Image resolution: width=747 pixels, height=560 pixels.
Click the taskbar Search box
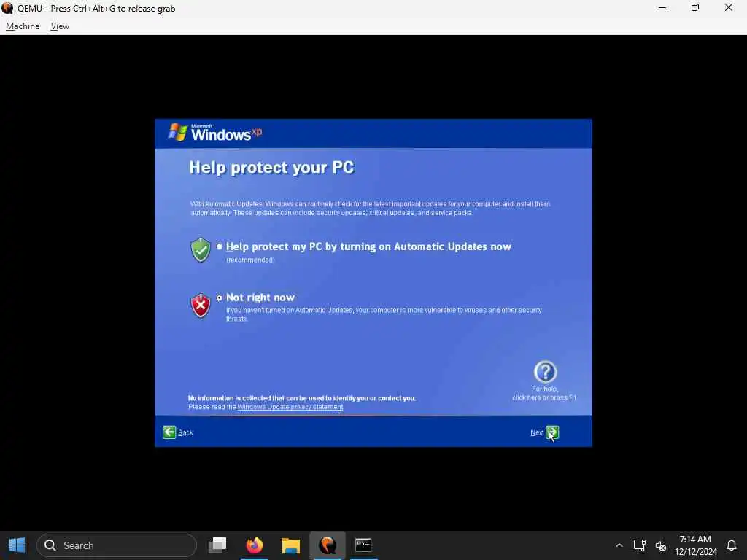(x=117, y=545)
